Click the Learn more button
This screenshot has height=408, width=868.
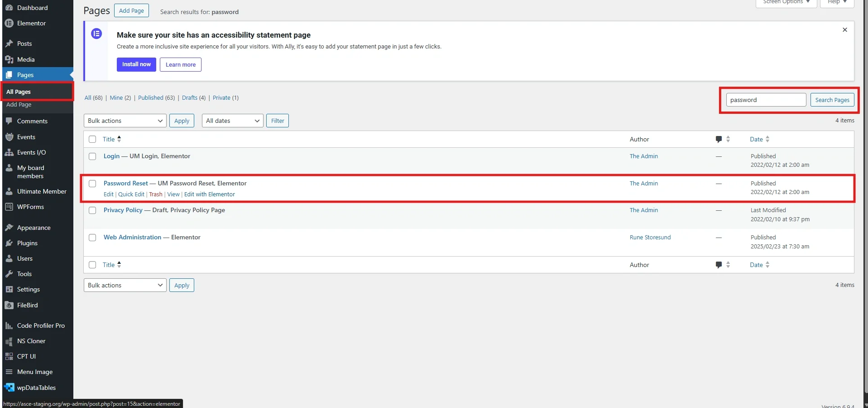tap(181, 64)
